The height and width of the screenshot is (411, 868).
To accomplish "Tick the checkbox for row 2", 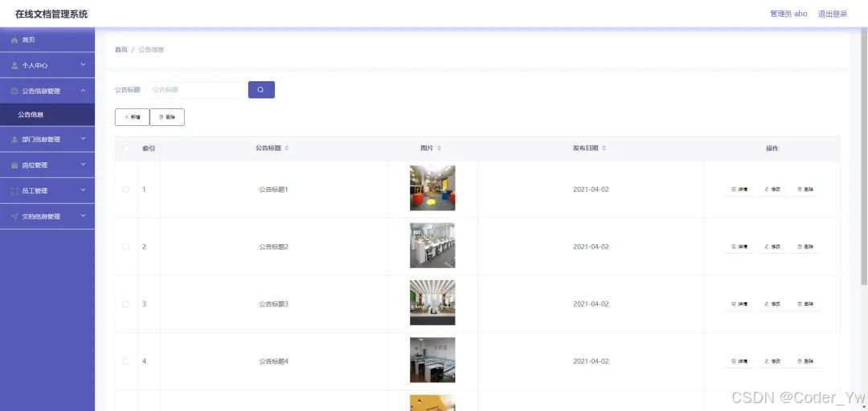I will point(125,246).
